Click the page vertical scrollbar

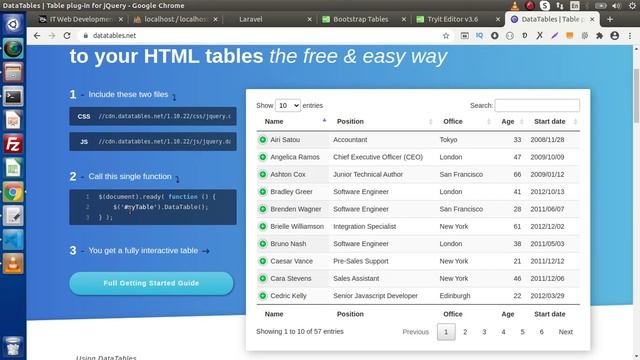tap(636, 96)
